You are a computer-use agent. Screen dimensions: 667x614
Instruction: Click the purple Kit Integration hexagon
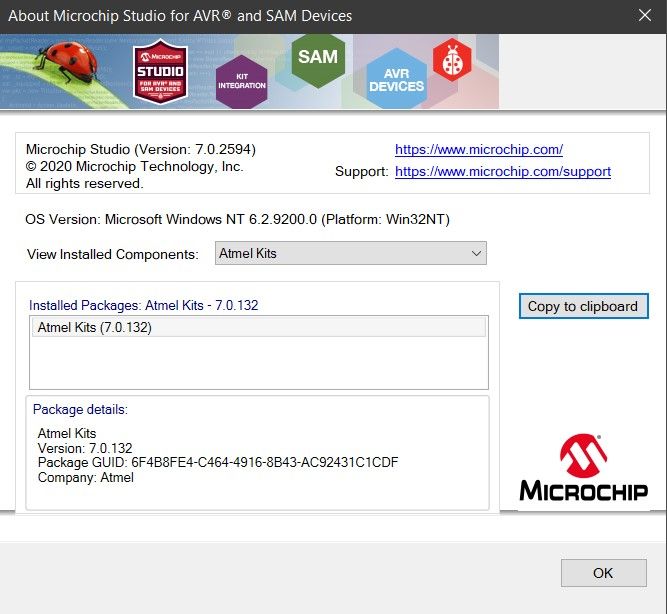[x=242, y=81]
